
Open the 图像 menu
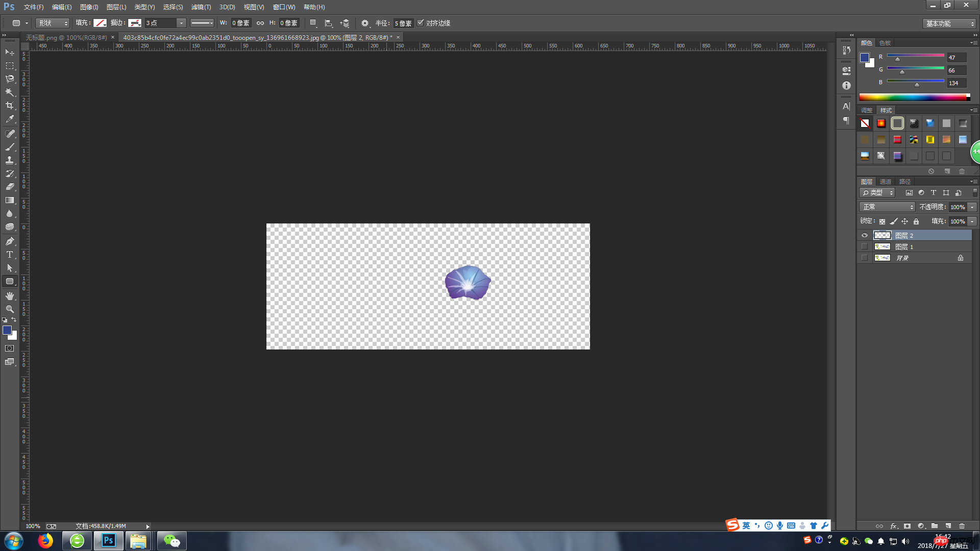pyautogui.click(x=87, y=7)
